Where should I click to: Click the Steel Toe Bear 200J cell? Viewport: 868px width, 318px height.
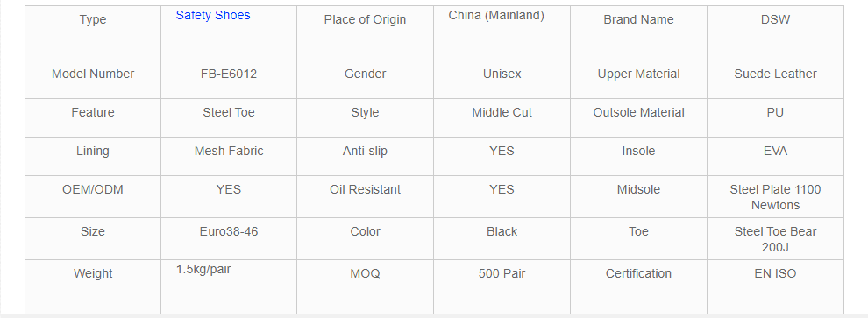[775, 239]
